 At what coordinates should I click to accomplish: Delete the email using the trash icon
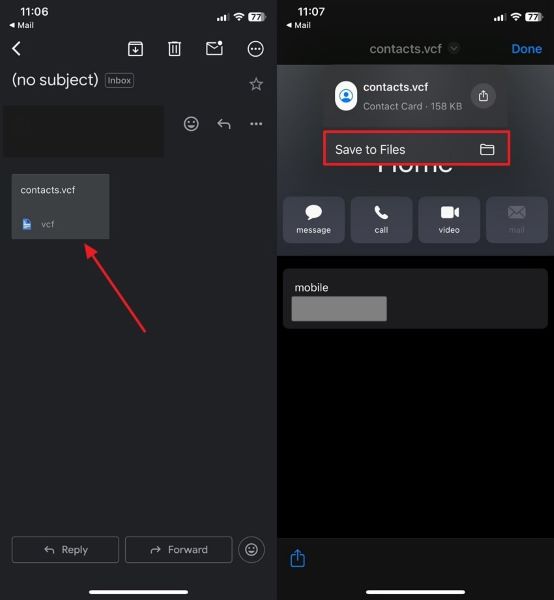[174, 49]
